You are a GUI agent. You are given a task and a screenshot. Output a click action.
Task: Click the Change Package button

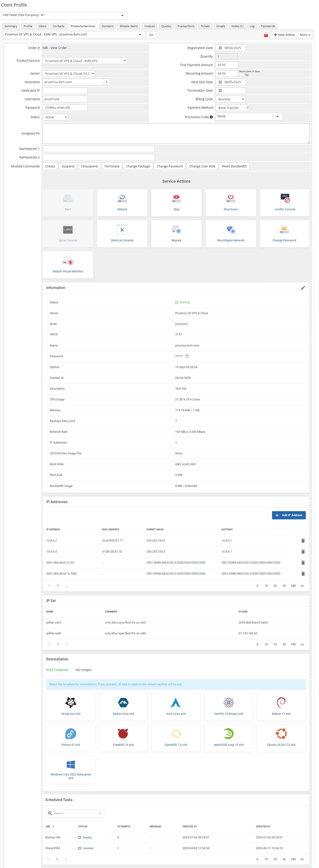(x=138, y=166)
